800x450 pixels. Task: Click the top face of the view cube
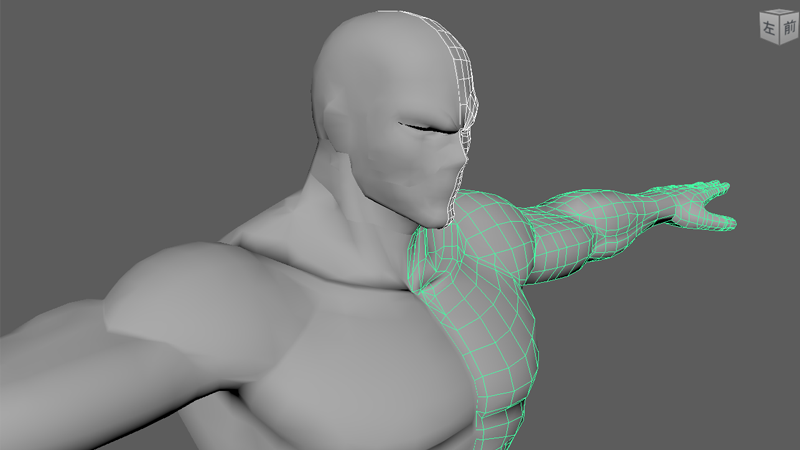pos(780,12)
